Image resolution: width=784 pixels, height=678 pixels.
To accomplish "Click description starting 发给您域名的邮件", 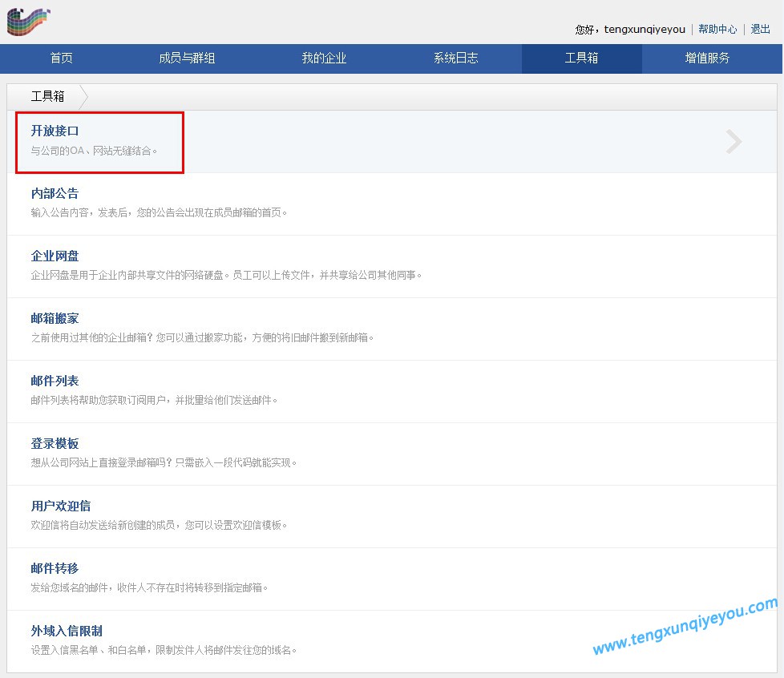I will [x=149, y=587].
